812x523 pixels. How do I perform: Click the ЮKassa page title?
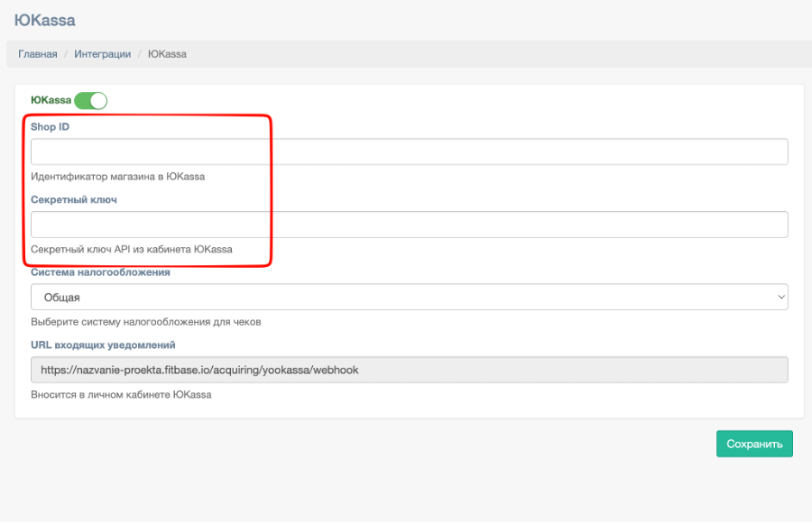point(44,20)
